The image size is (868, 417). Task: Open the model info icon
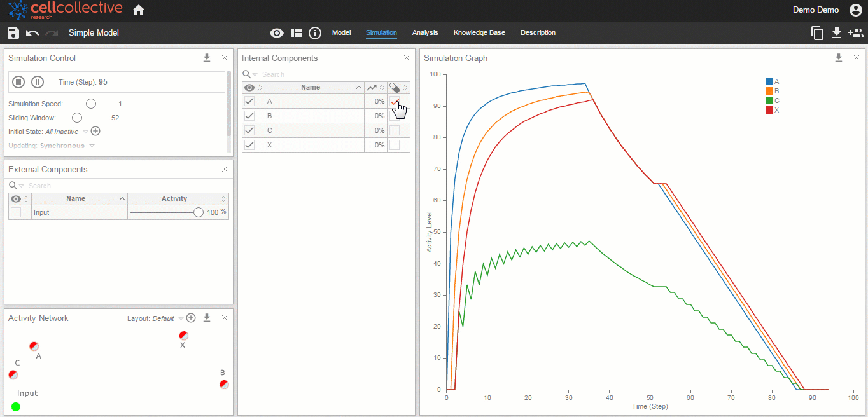315,33
